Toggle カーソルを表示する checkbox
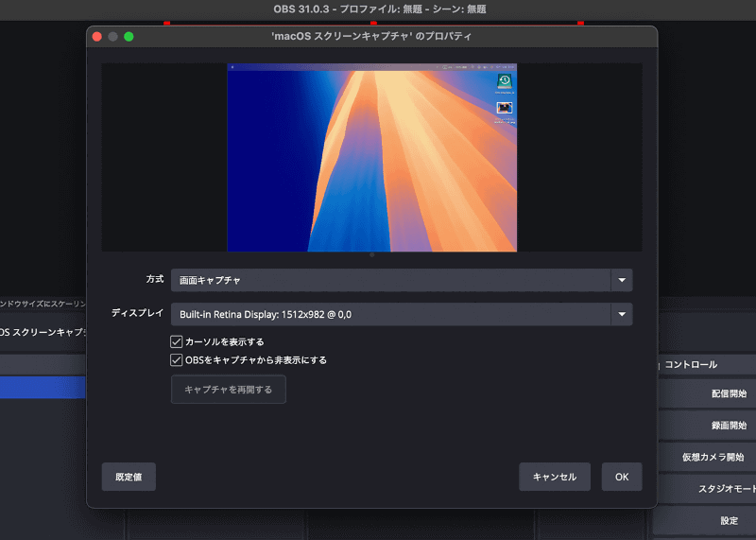 coord(177,341)
